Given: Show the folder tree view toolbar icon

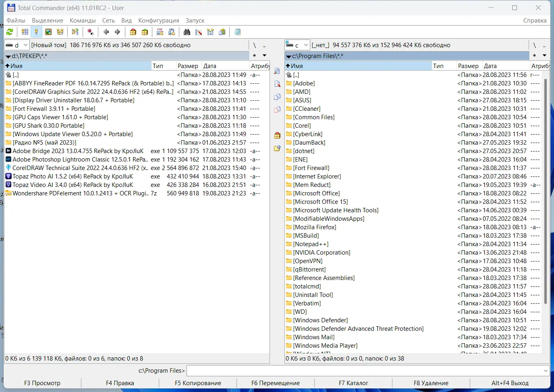Looking at the screenshot, I should 60,32.
